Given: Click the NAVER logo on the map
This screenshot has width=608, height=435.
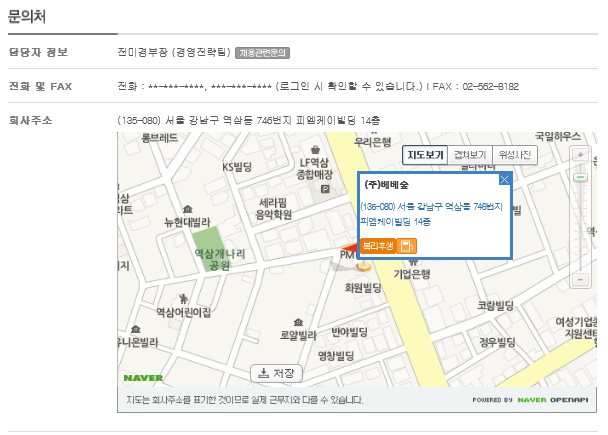Looking at the screenshot, I should click(x=142, y=378).
